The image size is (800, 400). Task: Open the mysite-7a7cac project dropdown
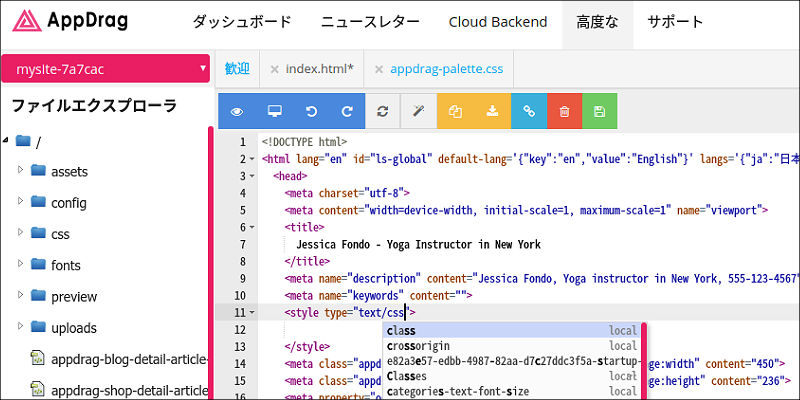[x=106, y=68]
